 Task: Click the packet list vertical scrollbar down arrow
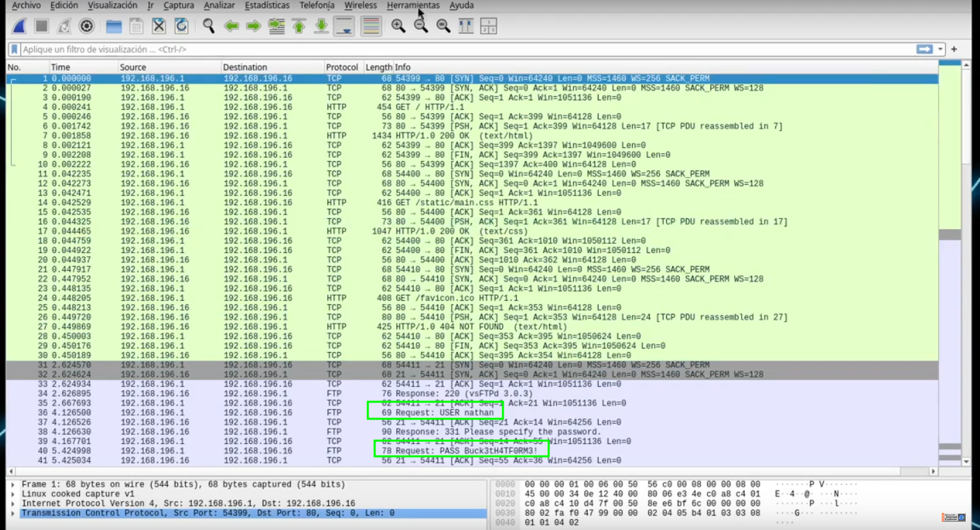(966, 461)
